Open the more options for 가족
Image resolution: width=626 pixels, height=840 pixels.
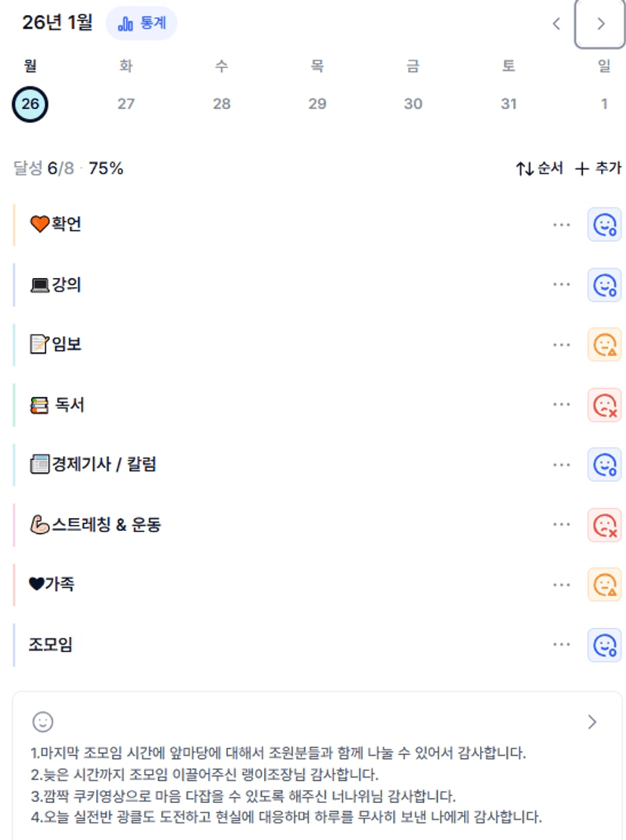[561, 585]
